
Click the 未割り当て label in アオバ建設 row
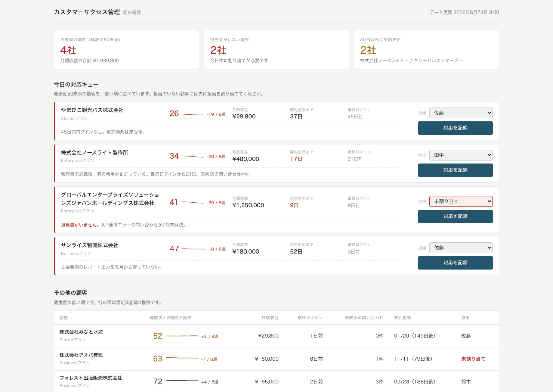tap(473, 359)
